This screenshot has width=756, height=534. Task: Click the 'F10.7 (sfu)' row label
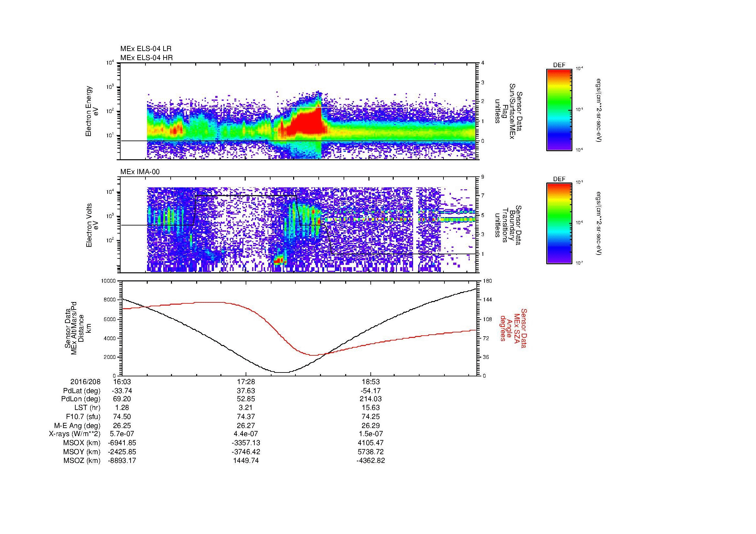(83, 416)
